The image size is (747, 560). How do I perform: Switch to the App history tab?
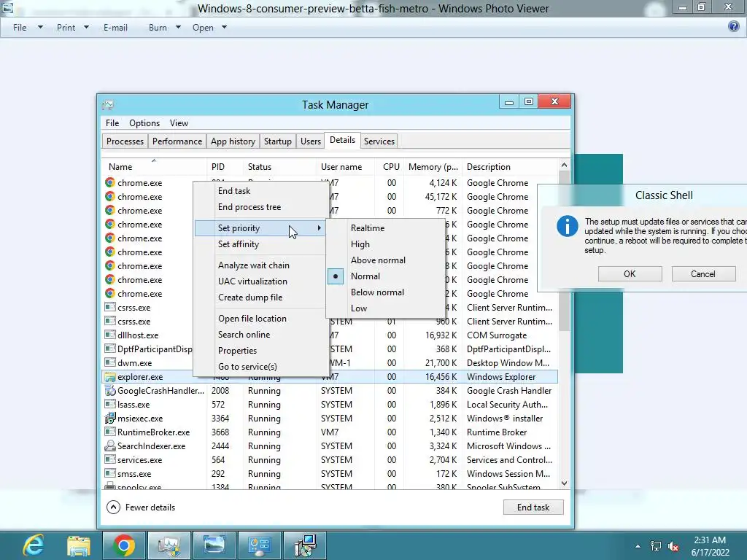(x=233, y=141)
